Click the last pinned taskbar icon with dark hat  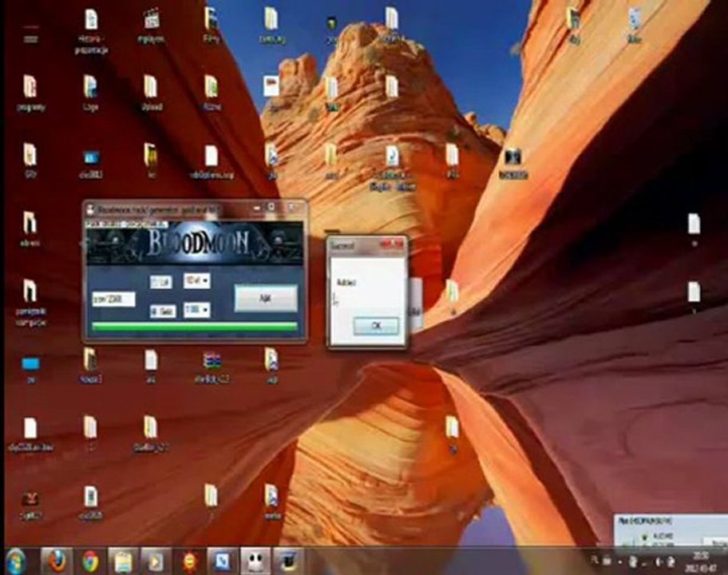(288, 561)
